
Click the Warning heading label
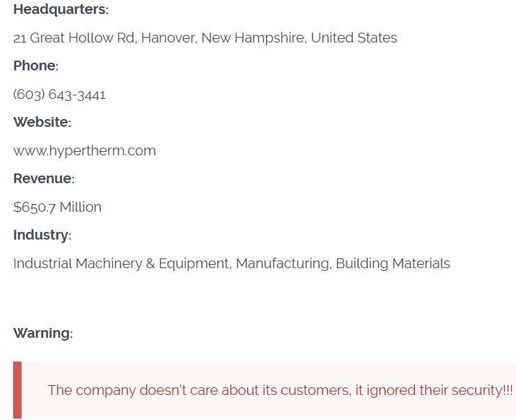pos(42,333)
